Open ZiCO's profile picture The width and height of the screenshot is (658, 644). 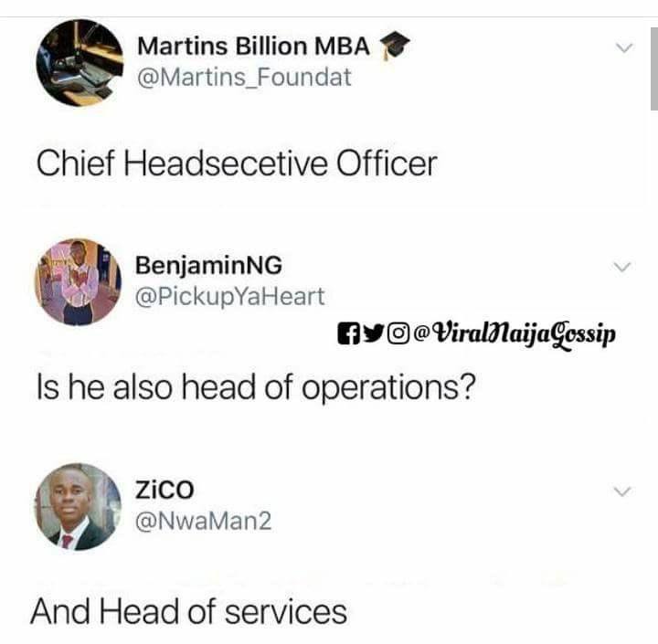(78, 506)
